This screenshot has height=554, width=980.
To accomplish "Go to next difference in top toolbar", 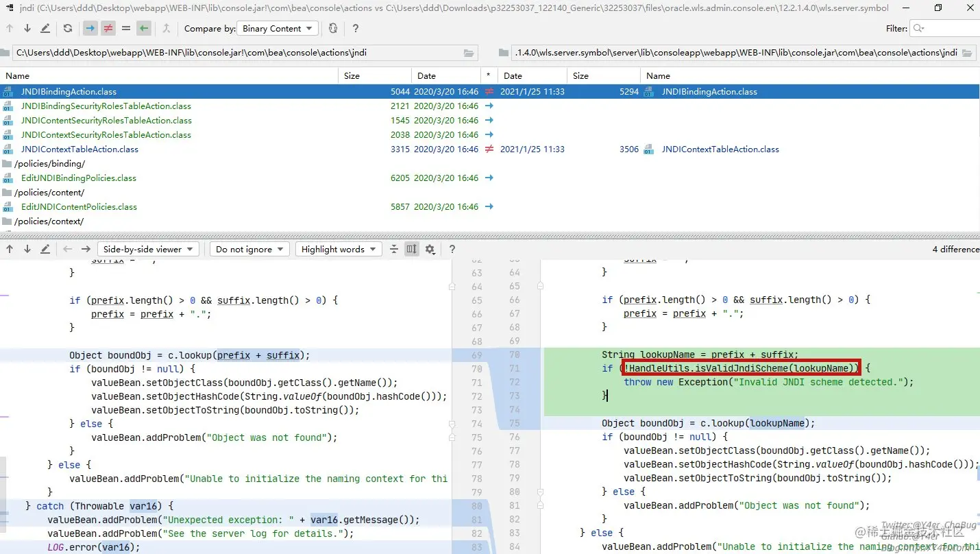I will [27, 29].
